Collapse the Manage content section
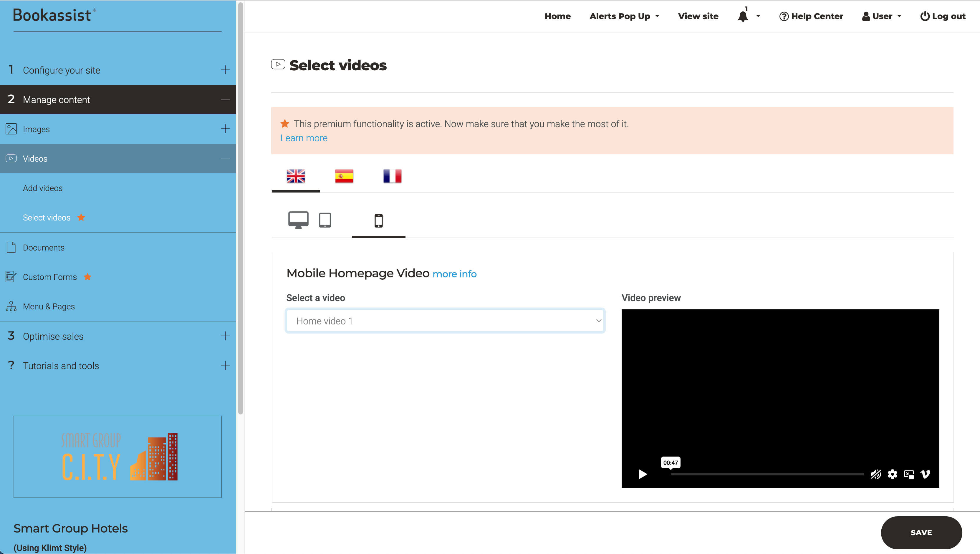Screen dimensions: 980x554 [x=225, y=99]
